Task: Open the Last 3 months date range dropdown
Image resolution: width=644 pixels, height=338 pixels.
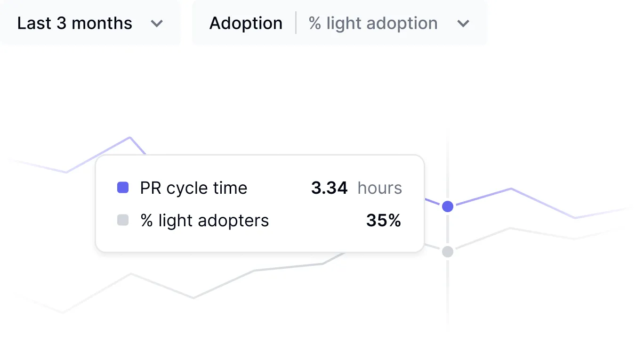Action: (x=74, y=24)
